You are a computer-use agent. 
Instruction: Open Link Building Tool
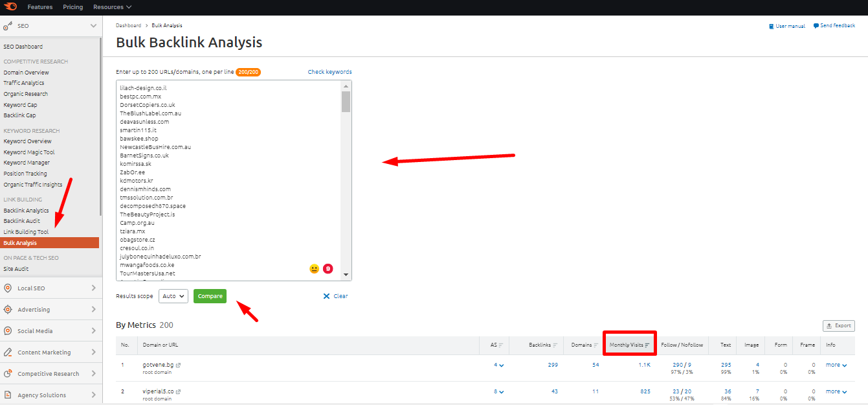tap(26, 232)
